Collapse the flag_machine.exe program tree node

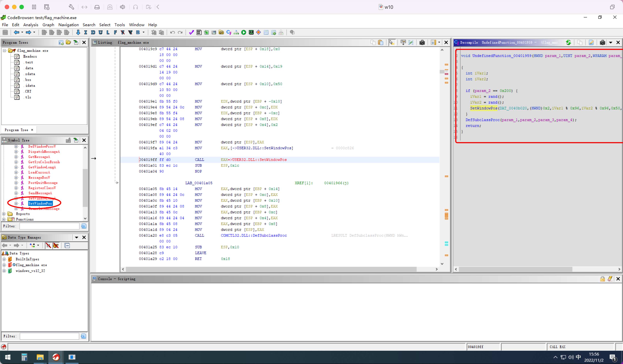[4, 51]
